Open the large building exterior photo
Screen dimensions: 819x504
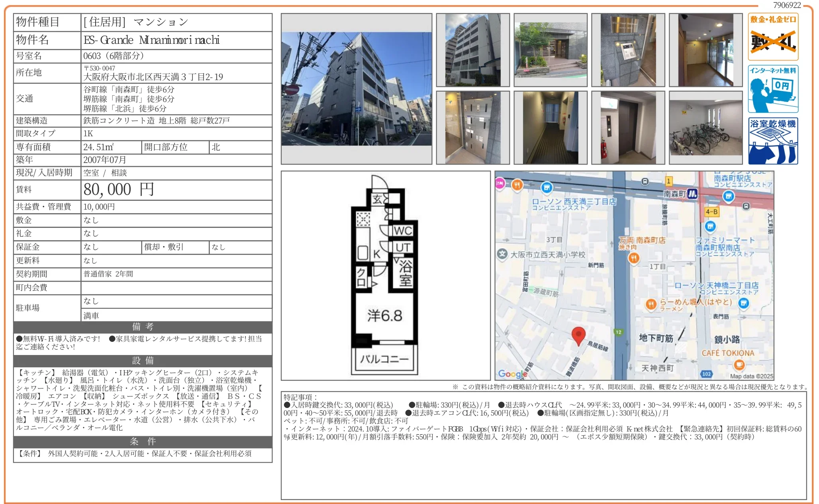pos(356,89)
